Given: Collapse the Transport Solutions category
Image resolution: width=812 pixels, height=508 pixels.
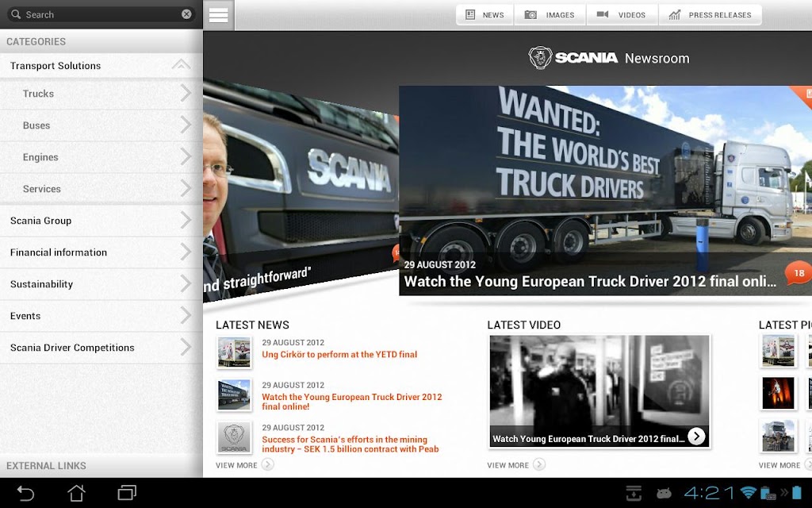Looking at the screenshot, I should (101, 65).
